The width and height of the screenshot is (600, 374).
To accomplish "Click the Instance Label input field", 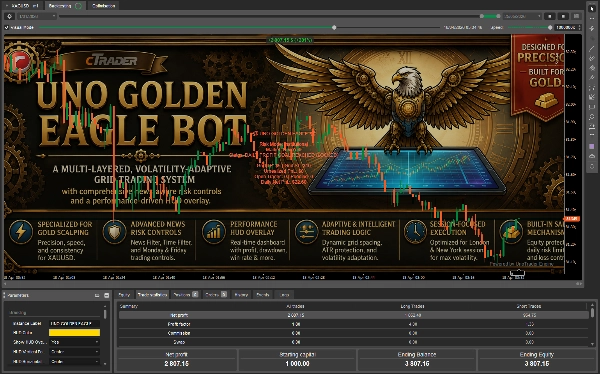I will click(x=74, y=323).
